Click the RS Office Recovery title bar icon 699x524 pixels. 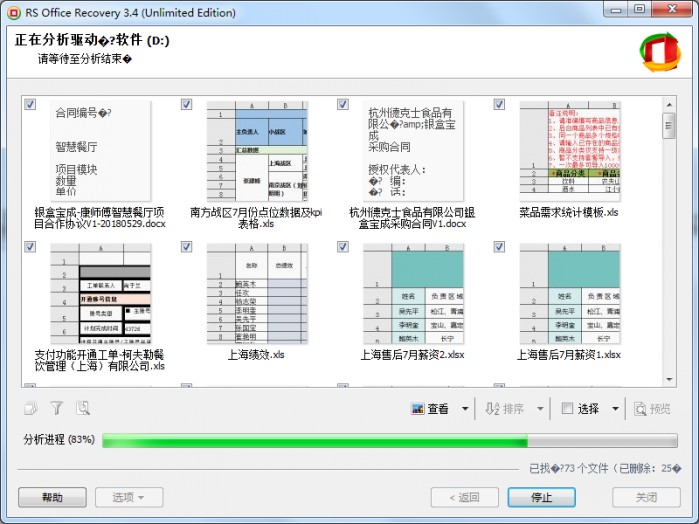(14, 12)
